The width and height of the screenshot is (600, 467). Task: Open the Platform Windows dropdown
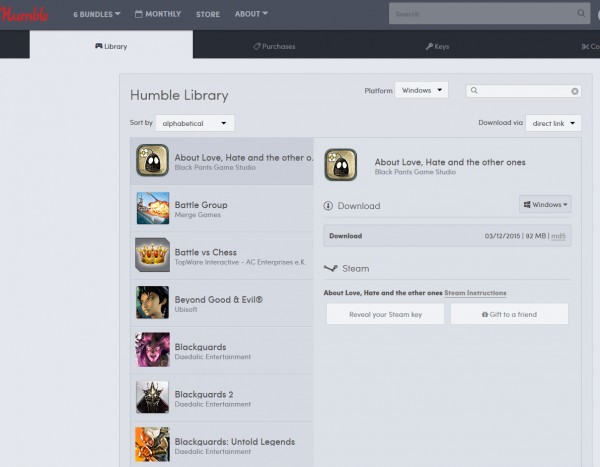click(x=421, y=90)
